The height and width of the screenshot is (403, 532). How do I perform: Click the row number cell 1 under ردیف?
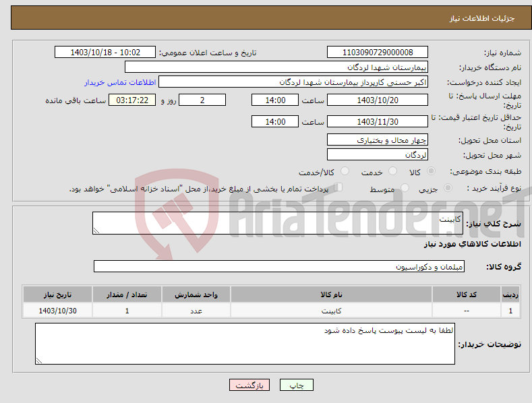pyautogui.click(x=510, y=311)
